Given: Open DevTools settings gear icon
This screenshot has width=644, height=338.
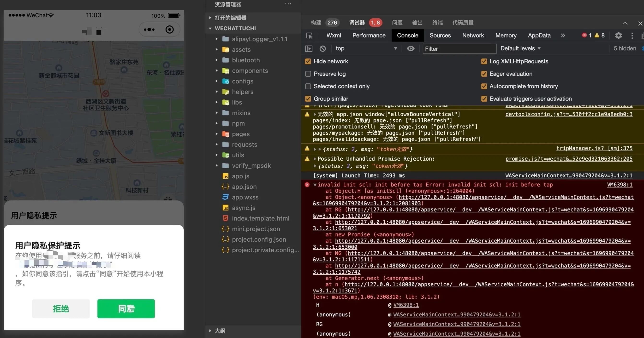Looking at the screenshot, I should pos(618,35).
